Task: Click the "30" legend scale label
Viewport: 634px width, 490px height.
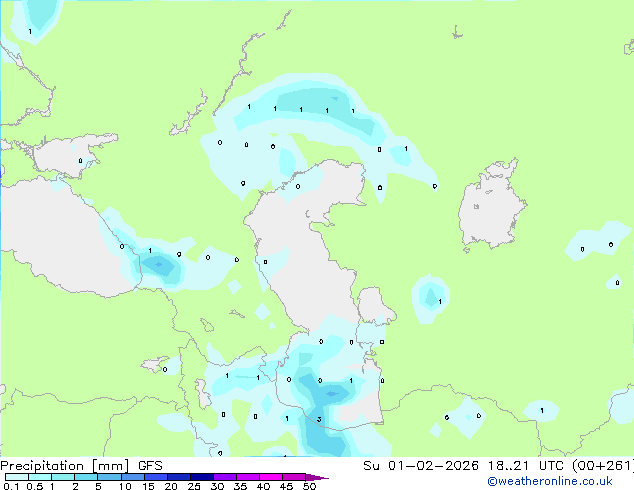Action: (217, 486)
